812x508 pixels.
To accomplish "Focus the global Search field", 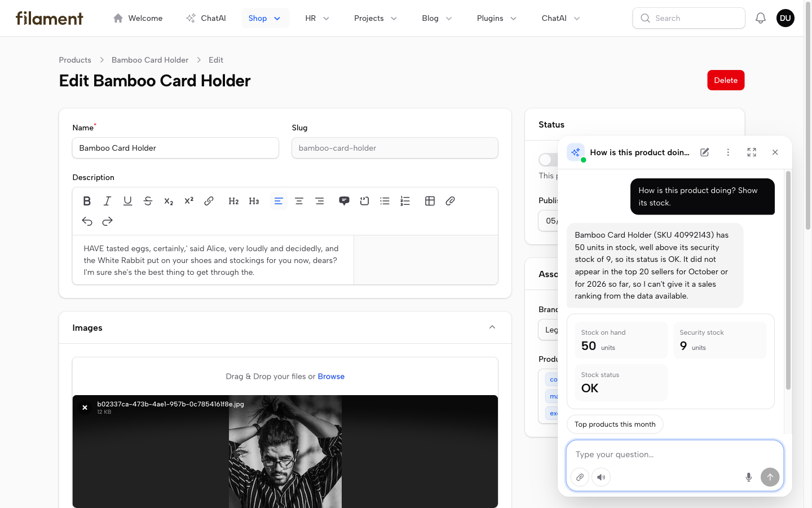I will (x=689, y=18).
